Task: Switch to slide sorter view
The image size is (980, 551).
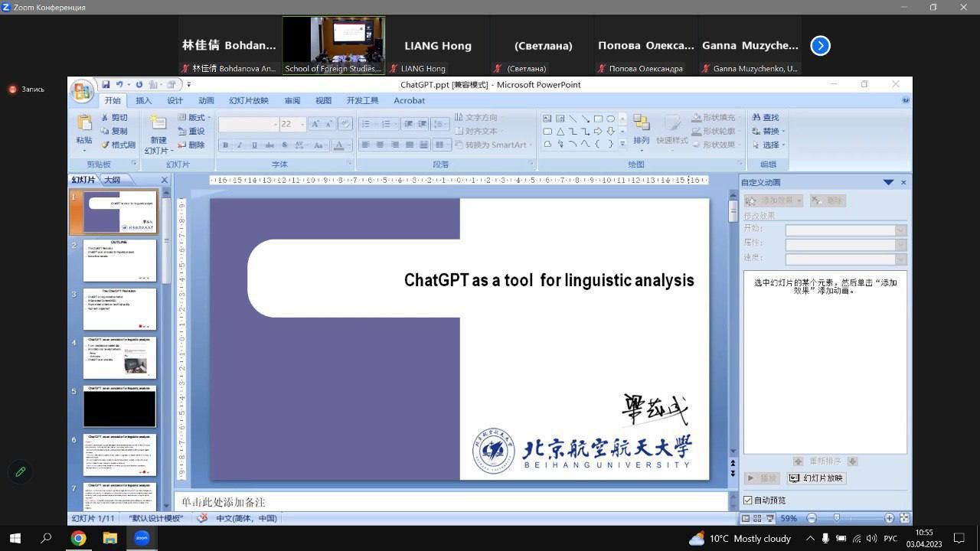Action: pyautogui.click(x=758, y=518)
